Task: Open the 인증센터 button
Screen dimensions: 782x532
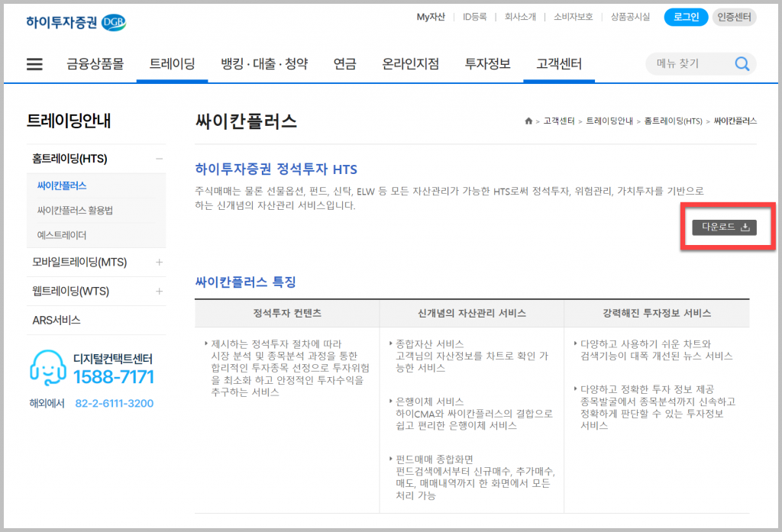Action: click(734, 17)
